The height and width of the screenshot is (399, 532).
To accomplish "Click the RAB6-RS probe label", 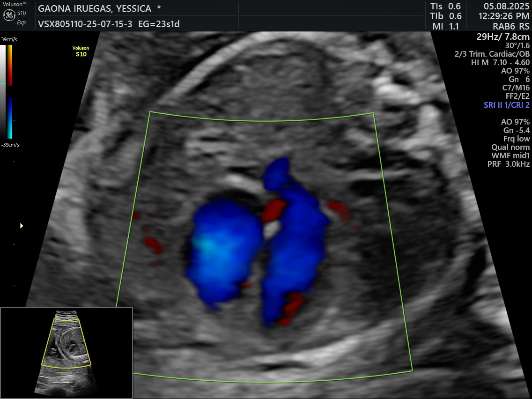I will tap(511, 26).
